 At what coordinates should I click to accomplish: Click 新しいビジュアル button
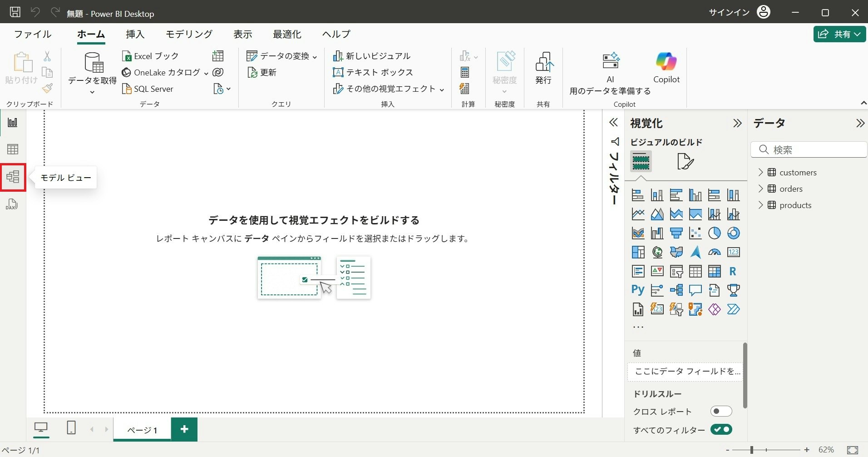coord(372,56)
